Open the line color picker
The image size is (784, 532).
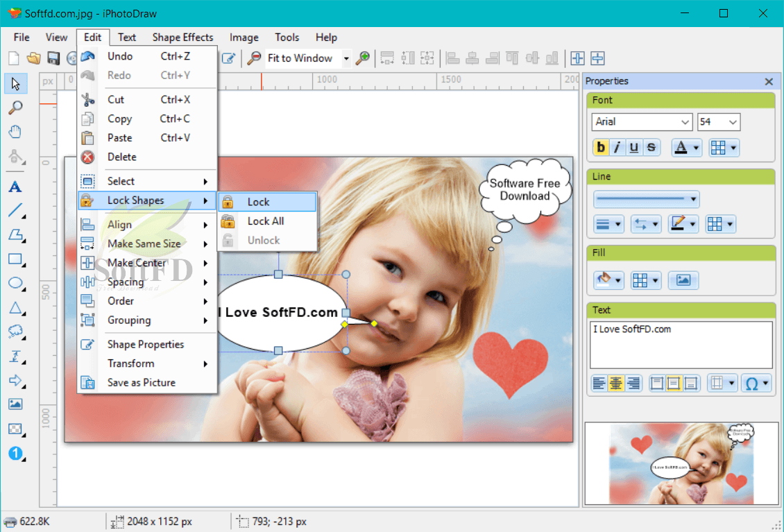coord(683,224)
